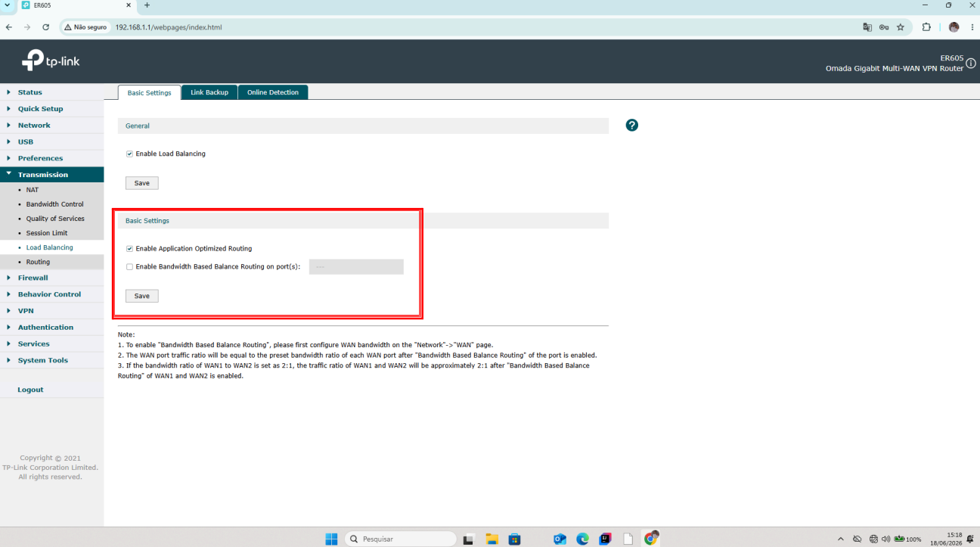The width and height of the screenshot is (980, 547).
Task: Show hidden system tray icons
Action: pyautogui.click(x=841, y=539)
